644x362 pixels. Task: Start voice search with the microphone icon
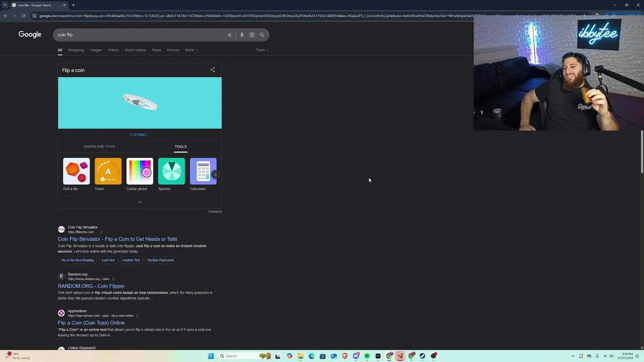[x=242, y=35]
